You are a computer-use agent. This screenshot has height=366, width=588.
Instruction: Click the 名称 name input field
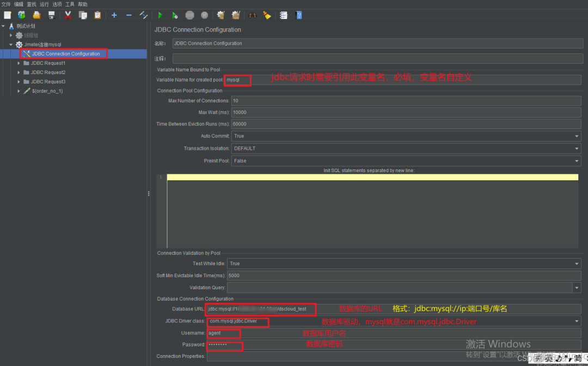coord(327,43)
